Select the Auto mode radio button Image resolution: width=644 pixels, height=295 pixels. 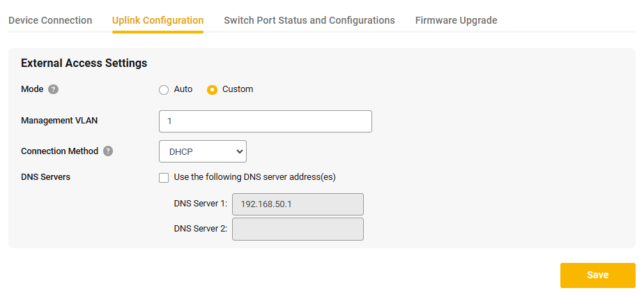[164, 90]
